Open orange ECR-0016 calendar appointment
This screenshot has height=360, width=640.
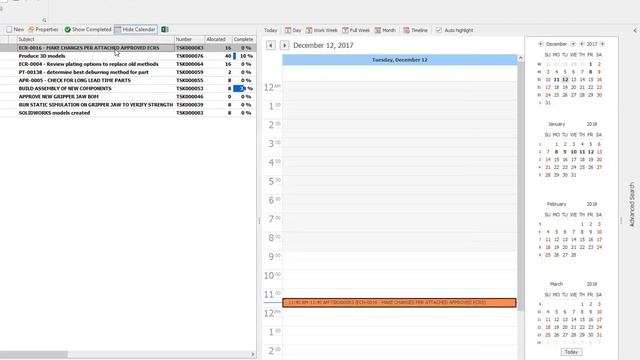[x=399, y=302]
